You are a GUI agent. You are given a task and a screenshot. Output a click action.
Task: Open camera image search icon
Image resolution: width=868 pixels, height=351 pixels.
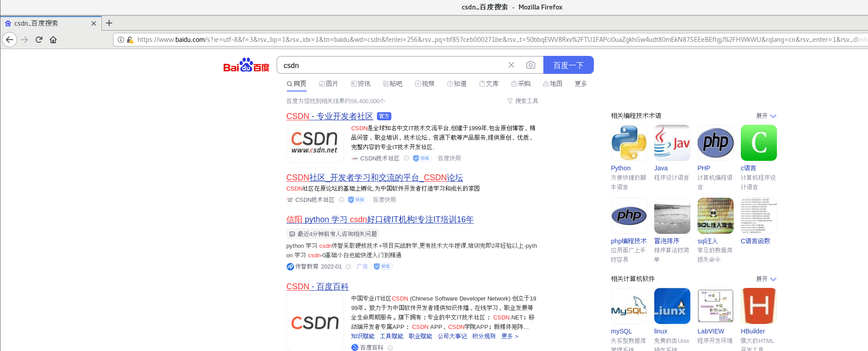click(x=531, y=65)
